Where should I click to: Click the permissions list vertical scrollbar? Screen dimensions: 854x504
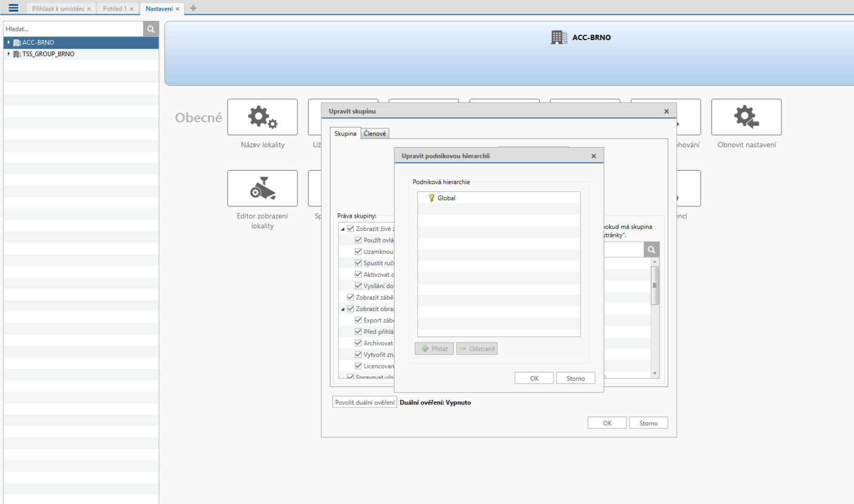click(655, 285)
